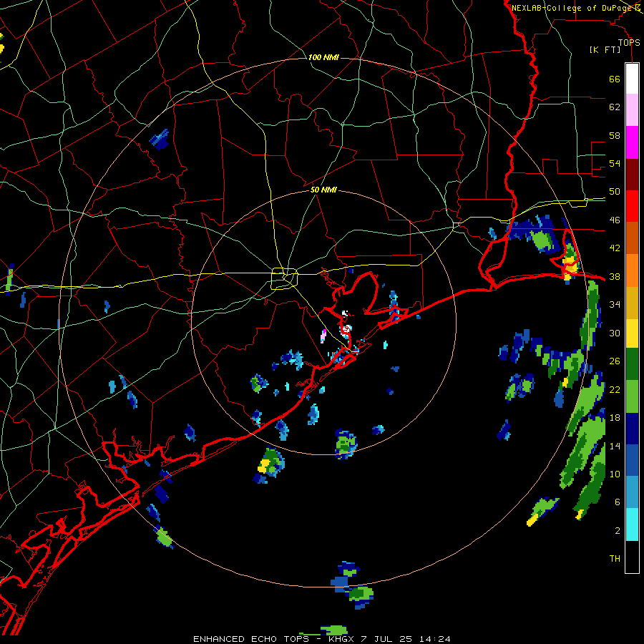Click the legend value 6

[x=617, y=502]
